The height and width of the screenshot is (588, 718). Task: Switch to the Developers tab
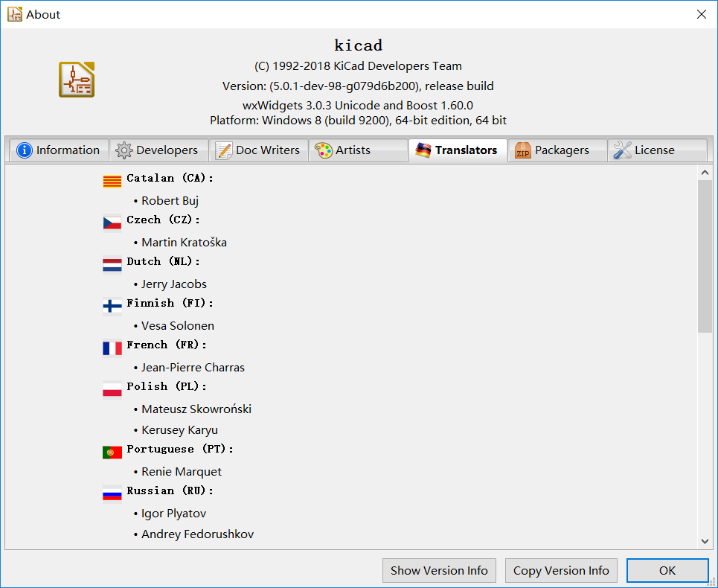[159, 150]
